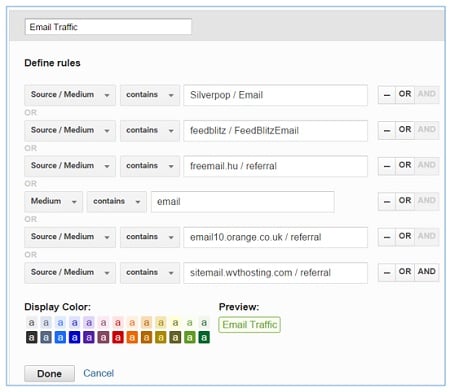Click OR button on email10.orange.co.uk row
450x392 pixels.
tap(405, 236)
